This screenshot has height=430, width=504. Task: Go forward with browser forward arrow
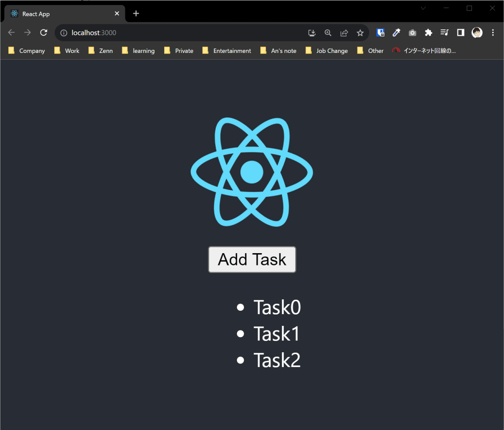(x=27, y=33)
